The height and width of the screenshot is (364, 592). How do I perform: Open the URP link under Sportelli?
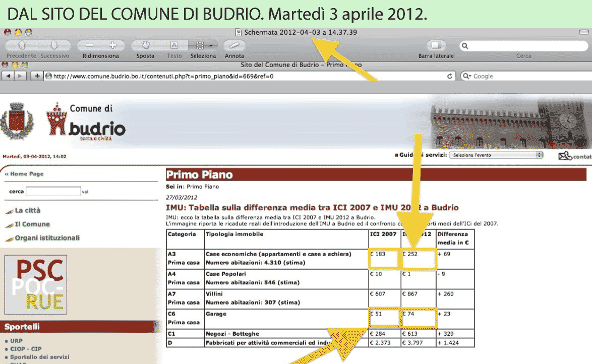pyautogui.click(x=16, y=341)
